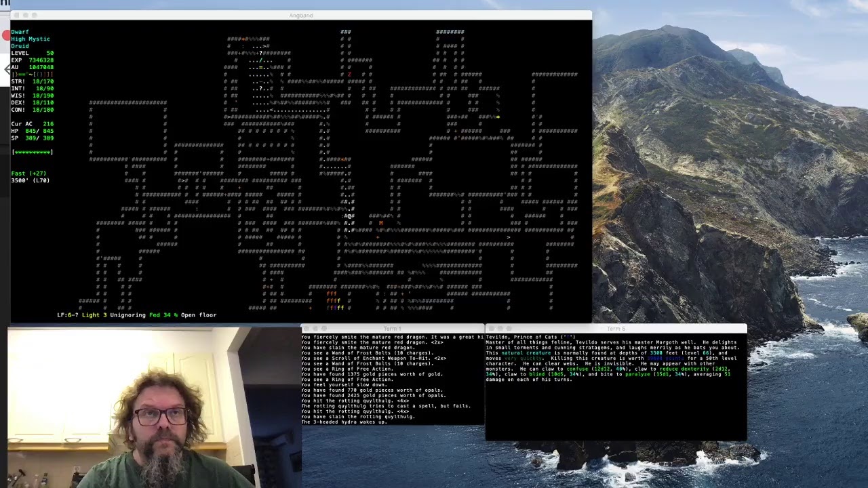The image size is (868, 488).
Task: Click "Light 3" in the status bar
Action: 94,315
